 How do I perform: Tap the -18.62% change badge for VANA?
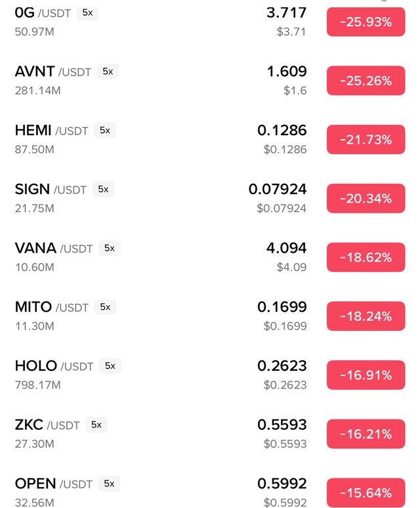coord(366,257)
